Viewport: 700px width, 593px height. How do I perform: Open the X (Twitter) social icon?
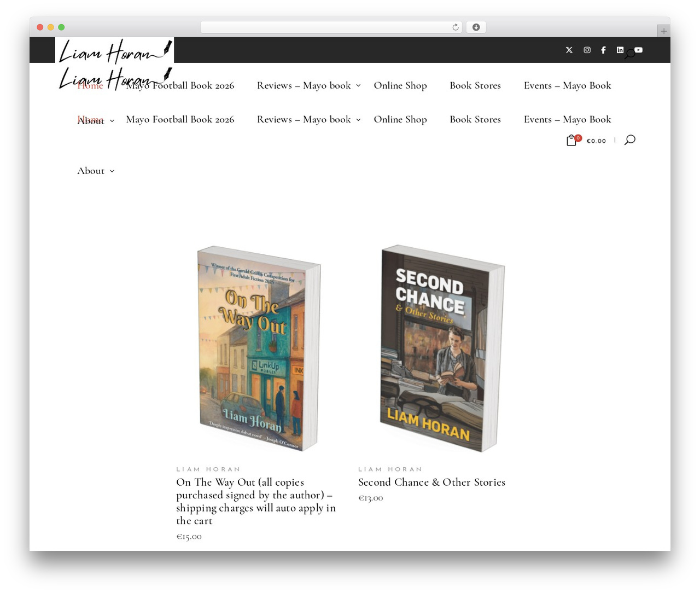[569, 50]
